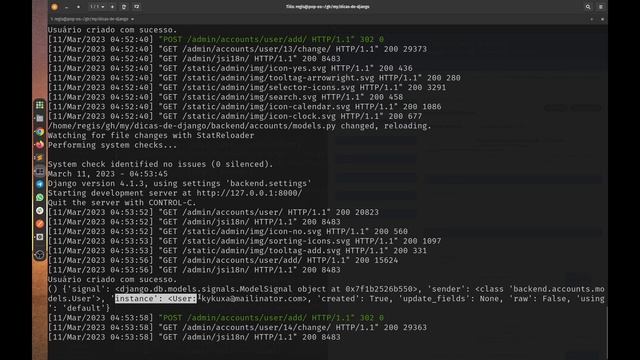
Task: Open WhatsApp from the dock
Action: pos(40,197)
